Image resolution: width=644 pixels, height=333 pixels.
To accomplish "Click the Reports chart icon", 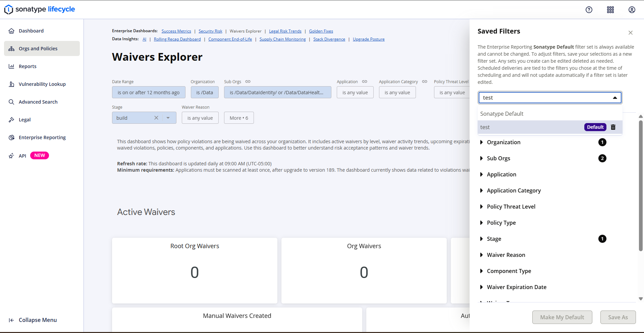I will [11, 66].
